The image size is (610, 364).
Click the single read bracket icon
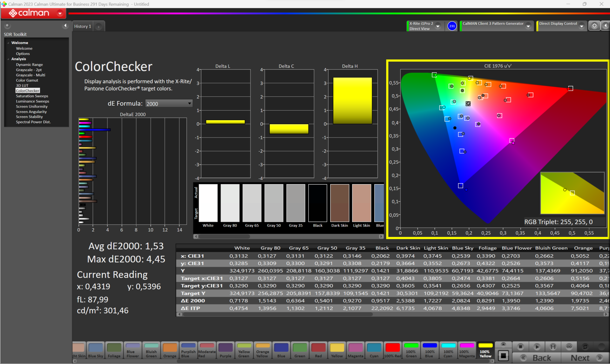tap(553, 347)
